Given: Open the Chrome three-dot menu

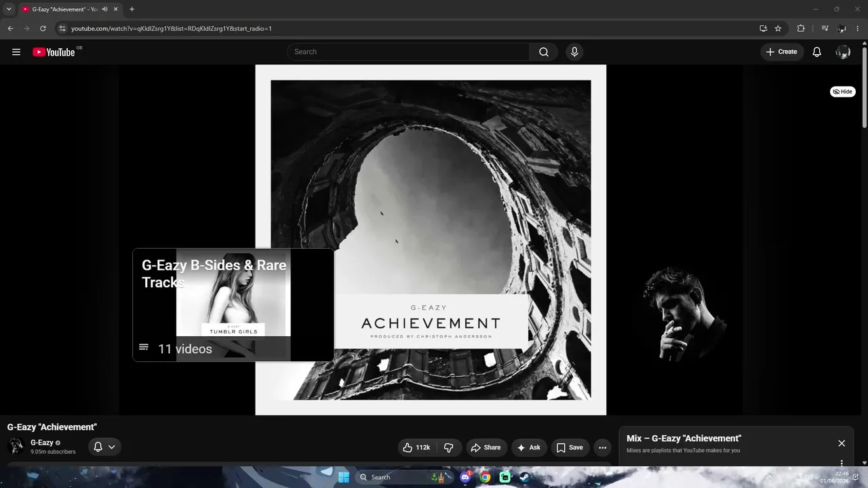Looking at the screenshot, I should 858,28.
